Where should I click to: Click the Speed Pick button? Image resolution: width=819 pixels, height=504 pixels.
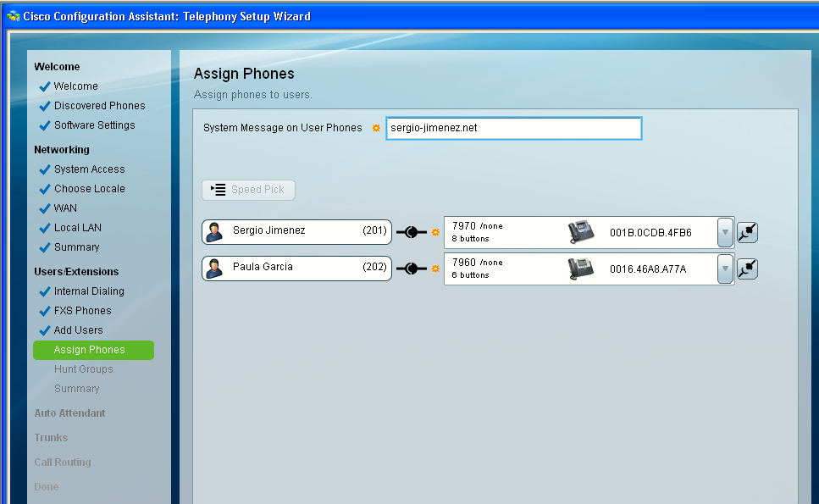[x=249, y=190]
